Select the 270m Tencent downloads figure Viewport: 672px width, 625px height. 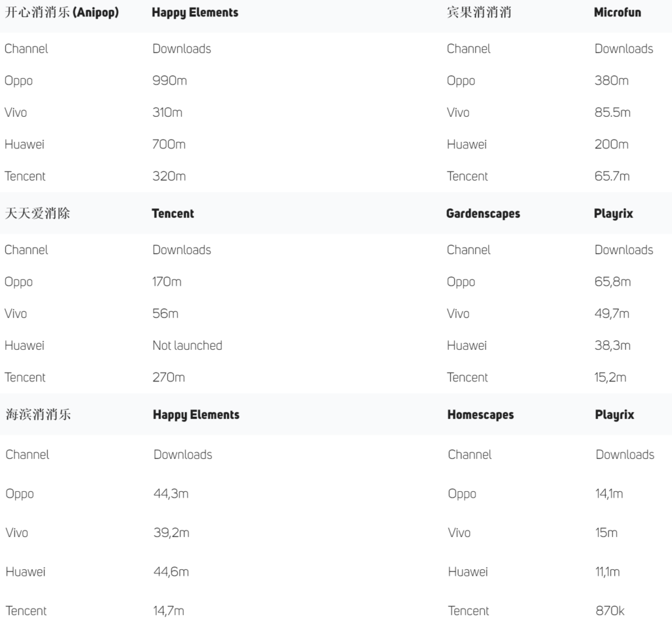[x=169, y=377]
